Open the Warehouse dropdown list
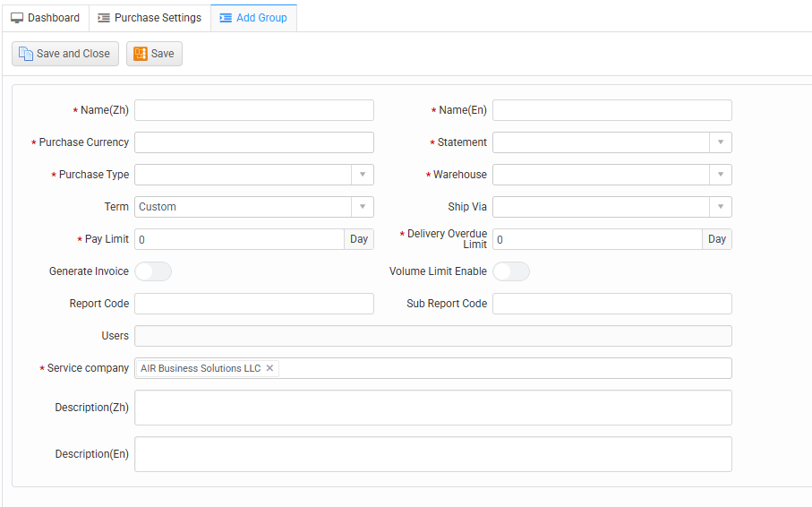 coord(720,175)
